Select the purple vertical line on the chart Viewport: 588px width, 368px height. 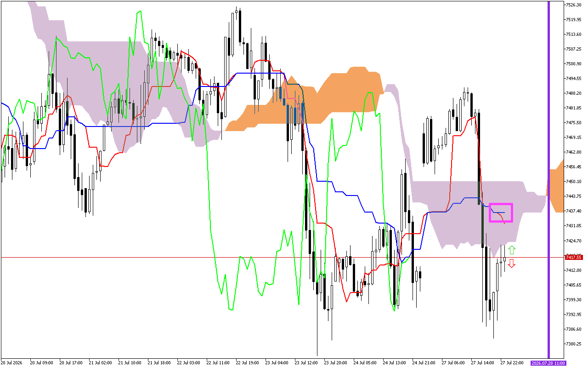548,179
